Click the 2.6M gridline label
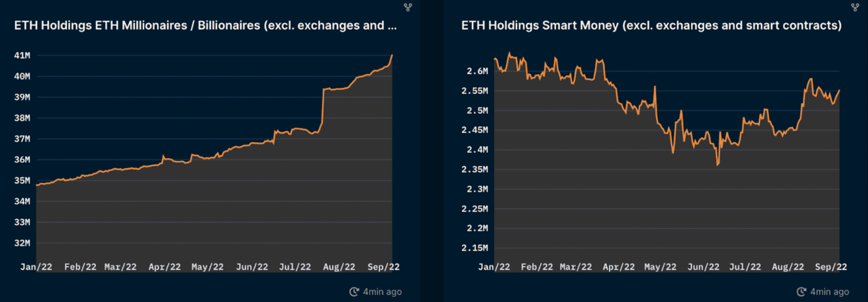This screenshot has height=302, width=868. point(477,71)
